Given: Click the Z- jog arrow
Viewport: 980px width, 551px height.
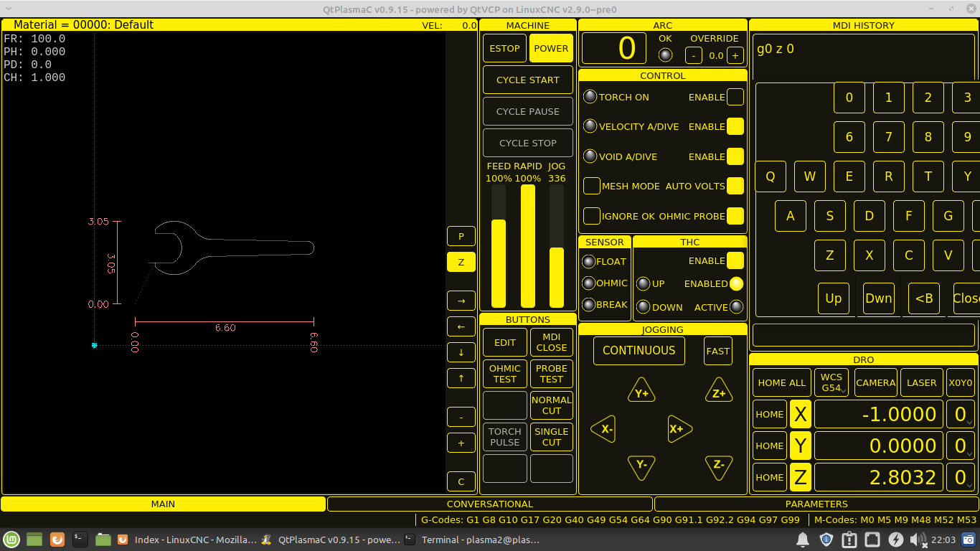Looking at the screenshot, I should pos(718,467).
